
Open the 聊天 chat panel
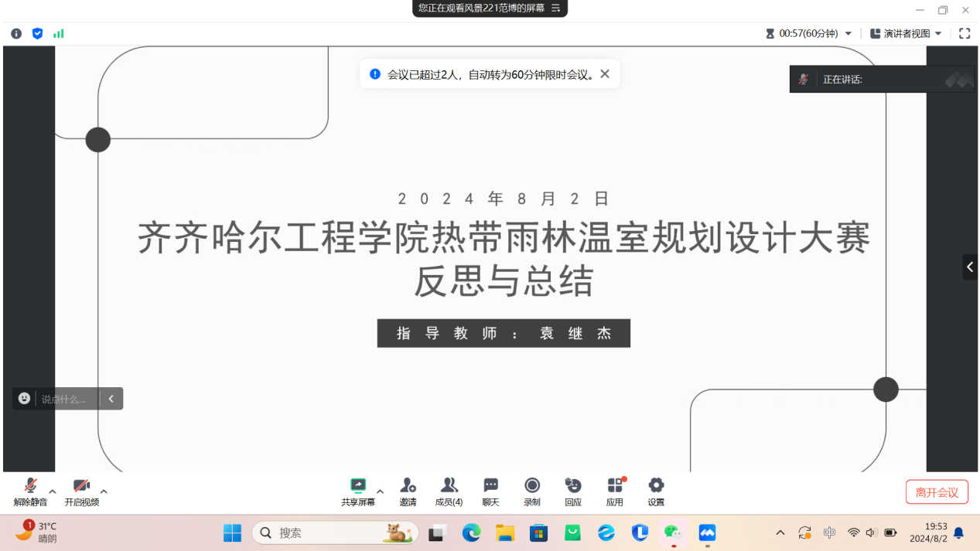(490, 491)
